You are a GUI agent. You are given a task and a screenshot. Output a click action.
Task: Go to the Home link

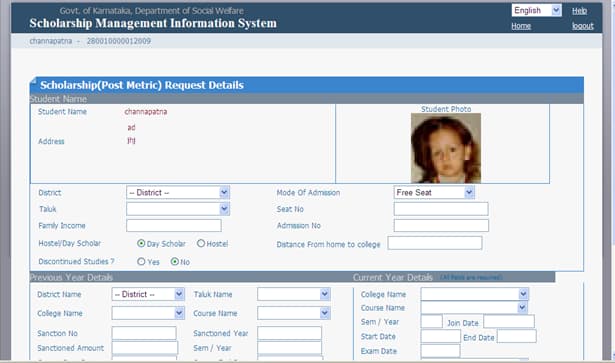tap(521, 26)
